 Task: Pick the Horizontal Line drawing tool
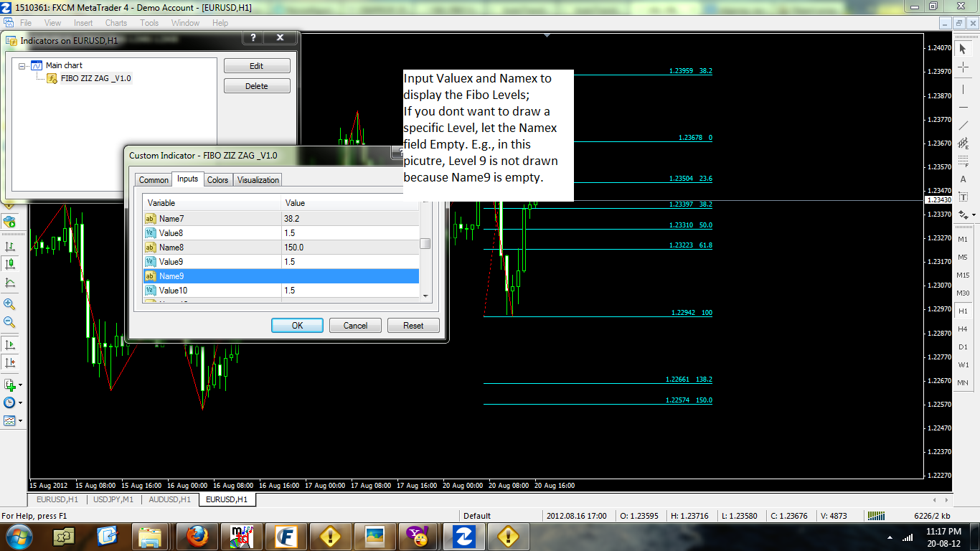click(x=963, y=108)
